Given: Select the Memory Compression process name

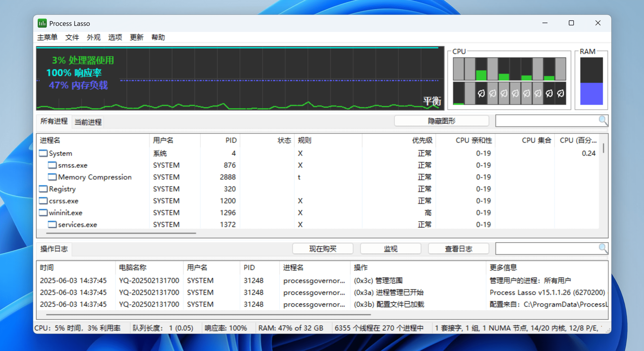Looking at the screenshot, I should [x=95, y=177].
